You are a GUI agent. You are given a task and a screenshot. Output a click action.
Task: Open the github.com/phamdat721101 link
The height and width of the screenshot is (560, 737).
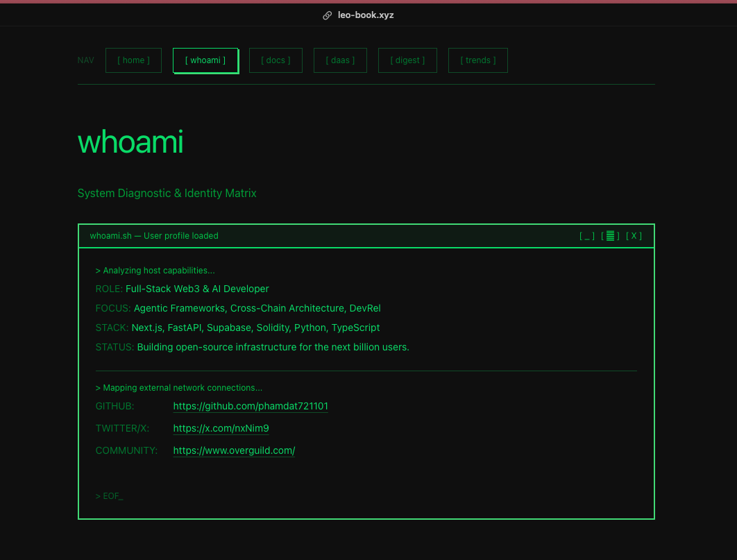tap(251, 407)
